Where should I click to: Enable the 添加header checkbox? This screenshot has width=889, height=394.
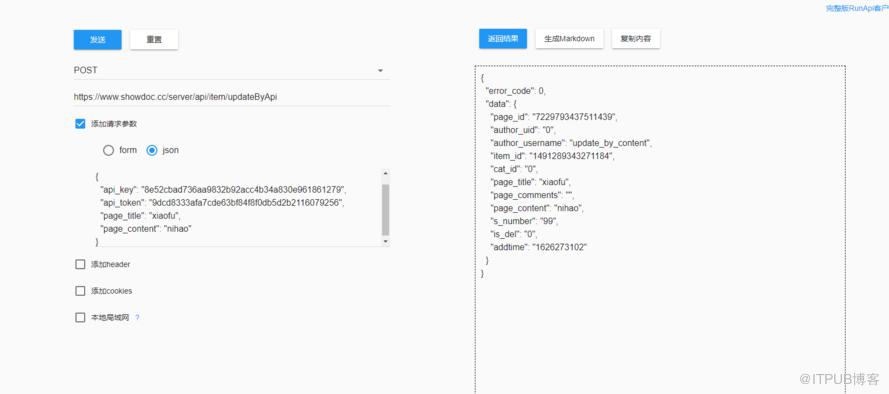tap(80, 264)
